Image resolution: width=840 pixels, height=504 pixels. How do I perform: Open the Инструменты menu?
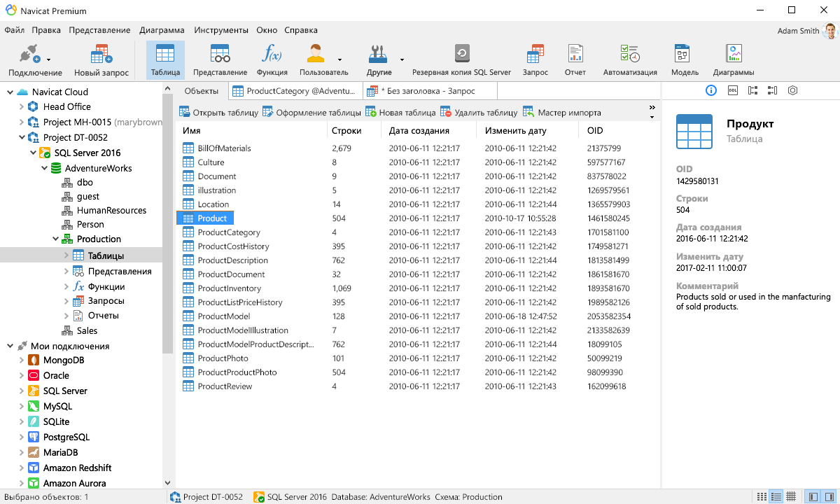(x=221, y=30)
